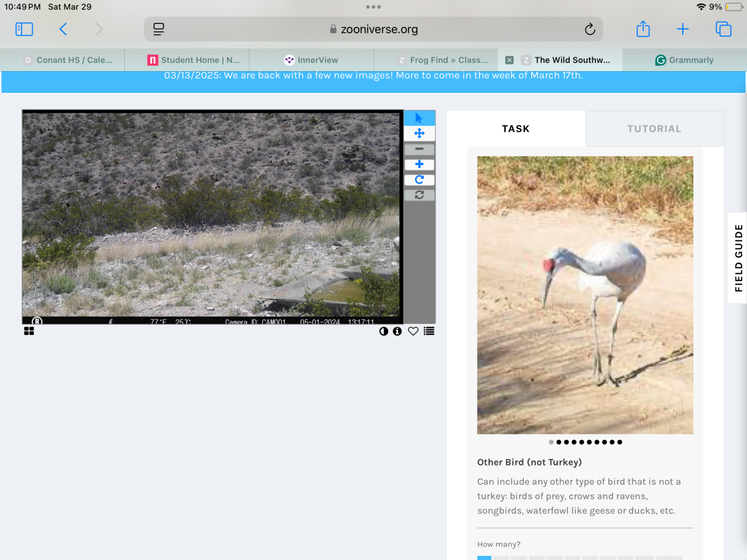The height and width of the screenshot is (560, 747).
Task: Close The Wild Southwest tab
Action: 509,60
